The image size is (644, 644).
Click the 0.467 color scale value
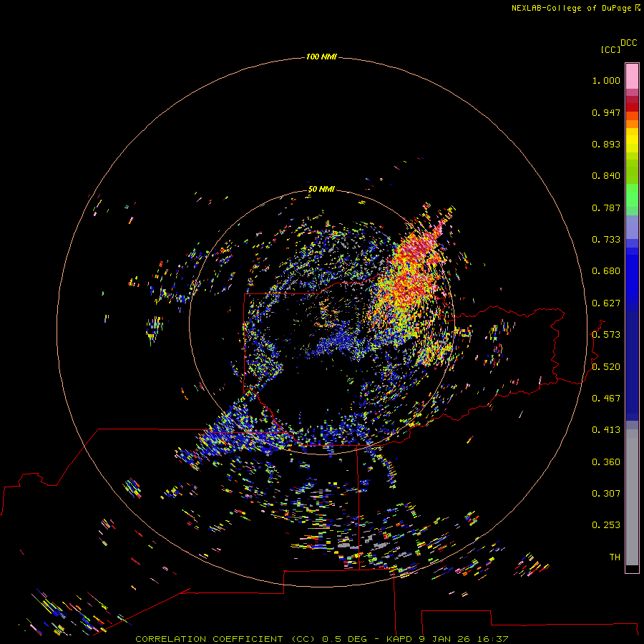click(x=606, y=399)
